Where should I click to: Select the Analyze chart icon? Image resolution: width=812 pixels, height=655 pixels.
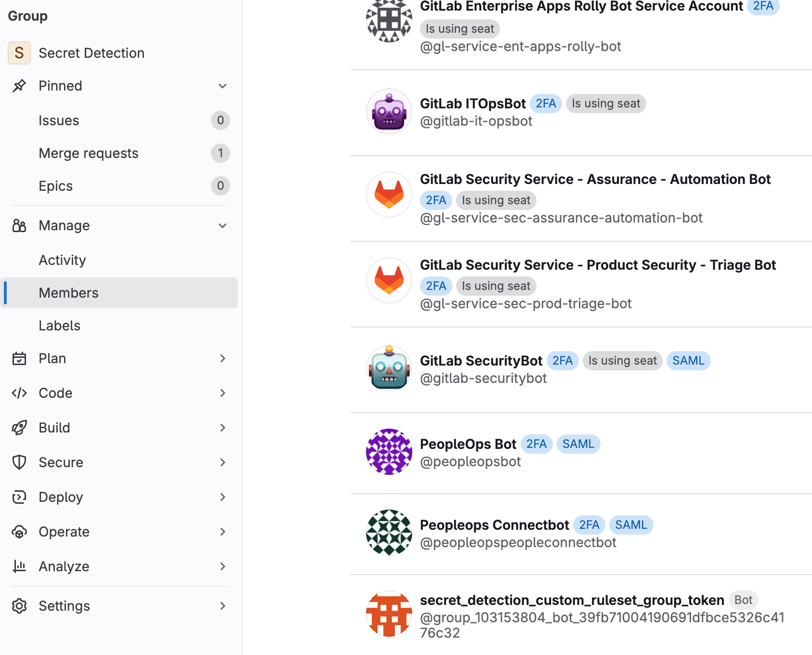pyautogui.click(x=19, y=566)
